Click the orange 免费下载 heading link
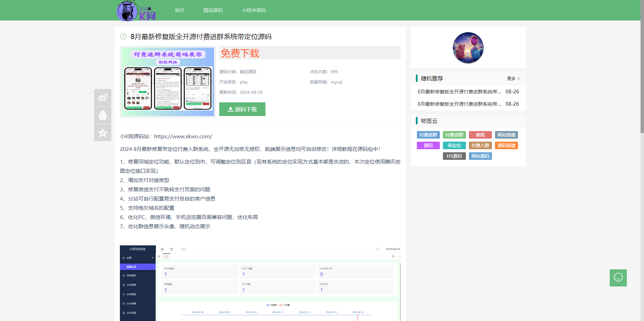644x321 pixels. [x=240, y=53]
